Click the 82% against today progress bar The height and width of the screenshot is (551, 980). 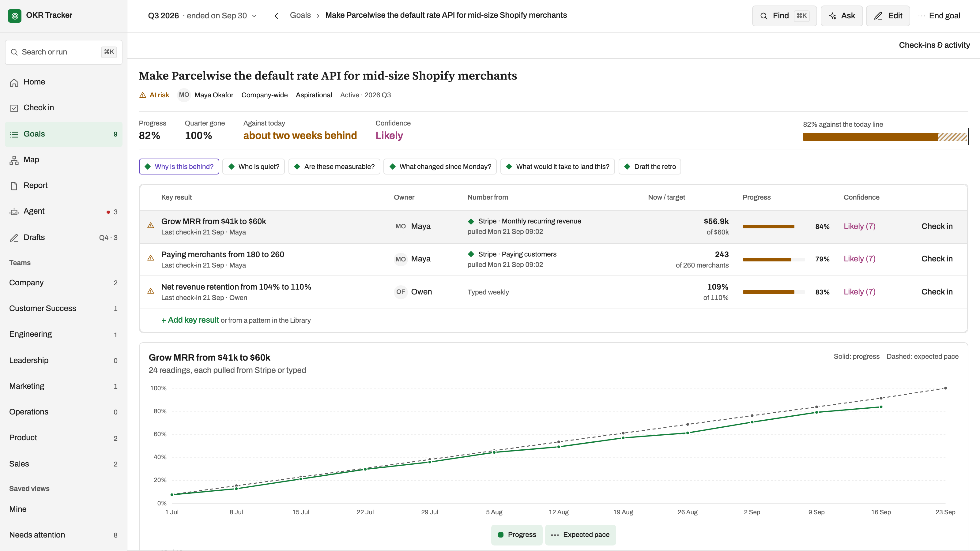(885, 137)
